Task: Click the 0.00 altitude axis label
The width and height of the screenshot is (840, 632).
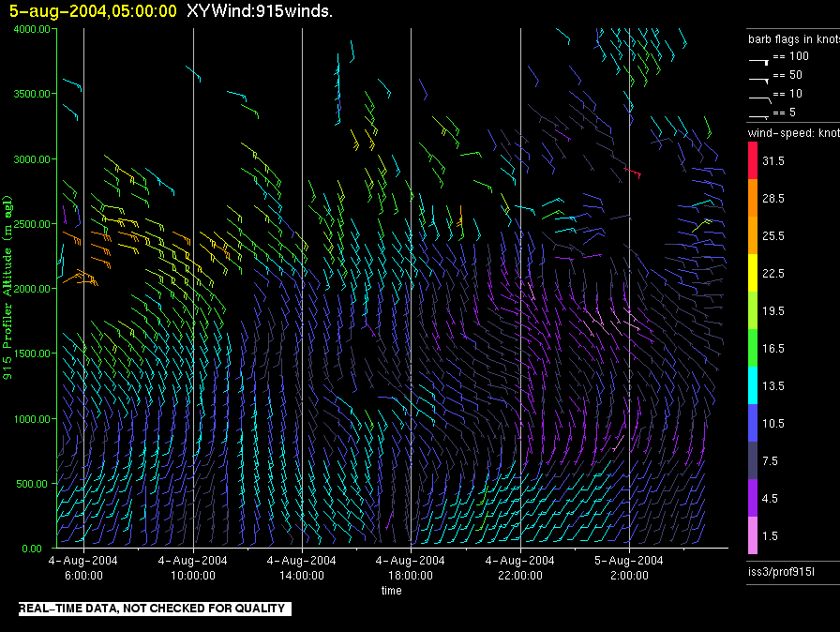Action: coord(32,549)
